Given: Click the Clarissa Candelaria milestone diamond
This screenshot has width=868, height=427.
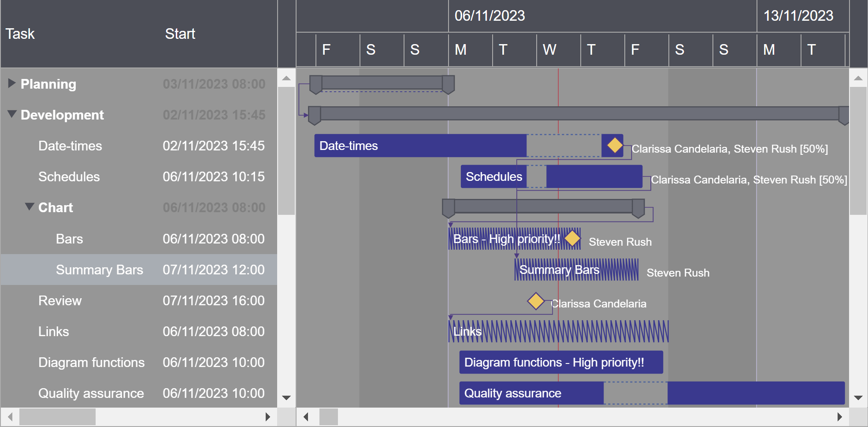Looking at the screenshot, I should click(x=536, y=302).
